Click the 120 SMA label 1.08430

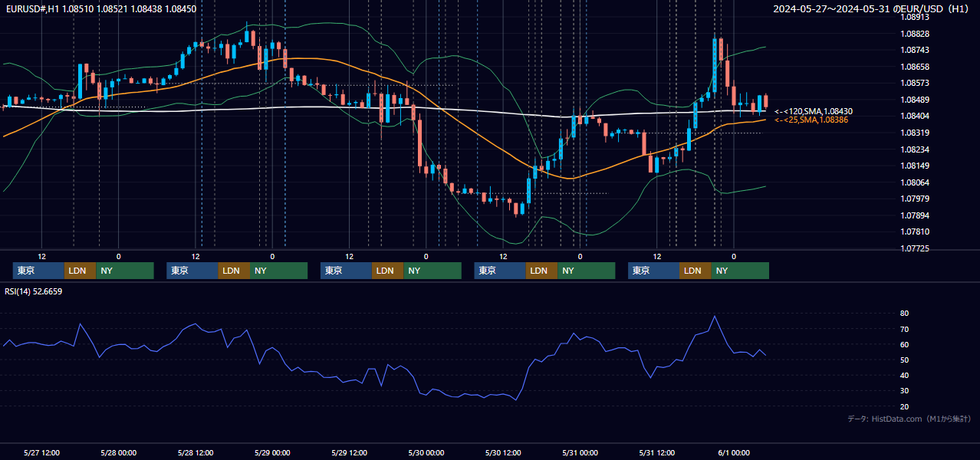[x=814, y=111]
